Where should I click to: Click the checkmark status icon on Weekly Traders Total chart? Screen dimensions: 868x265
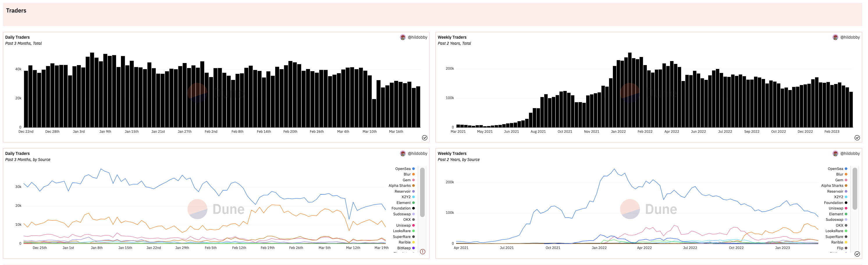click(857, 138)
